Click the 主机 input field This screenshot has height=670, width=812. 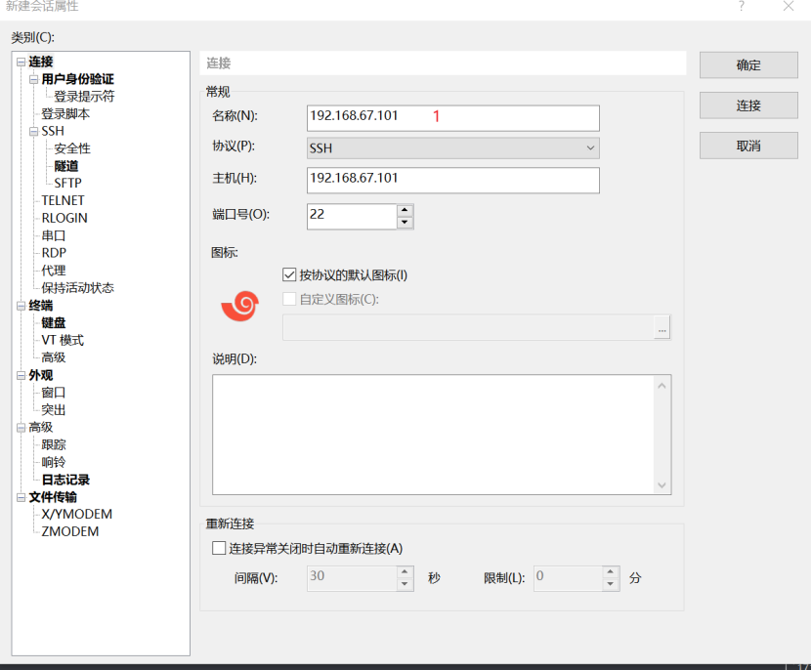(453, 180)
